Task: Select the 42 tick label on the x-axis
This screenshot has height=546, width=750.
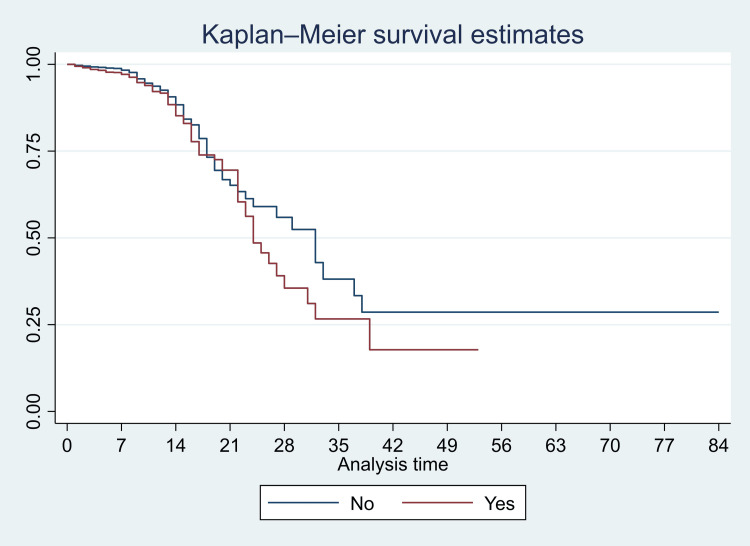Action: pos(393,446)
